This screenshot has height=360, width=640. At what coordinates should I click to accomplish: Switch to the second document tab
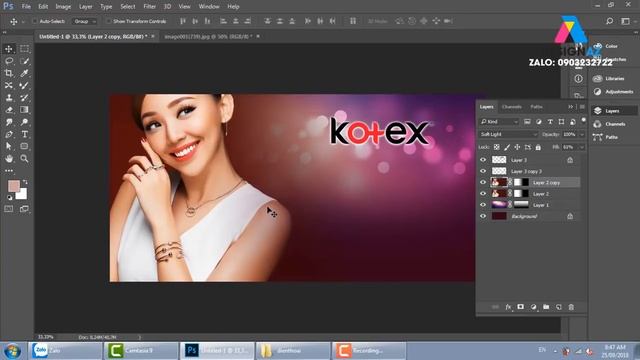(x=208, y=36)
